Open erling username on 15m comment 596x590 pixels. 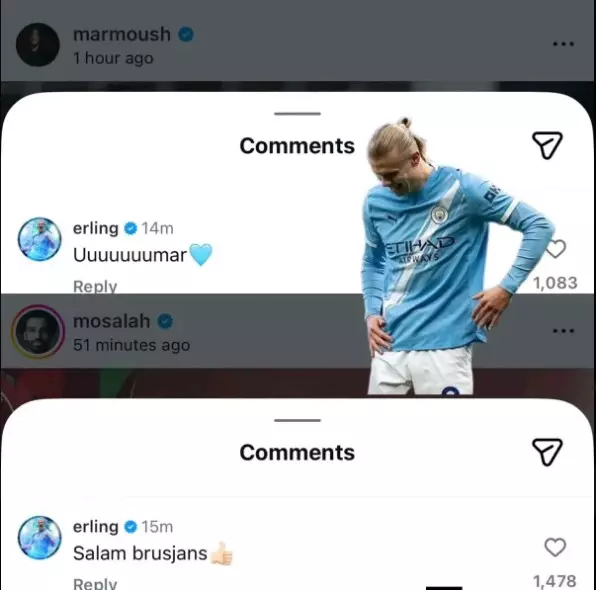coord(96,527)
